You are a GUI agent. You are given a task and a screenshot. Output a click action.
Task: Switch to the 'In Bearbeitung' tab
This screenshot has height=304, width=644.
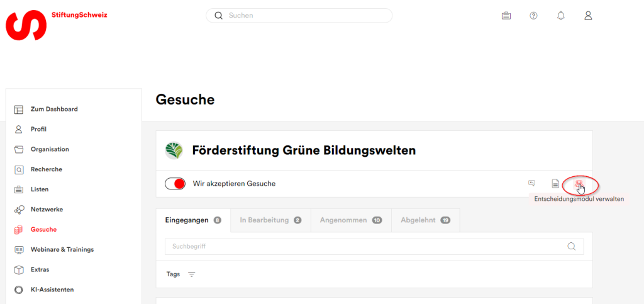pos(270,220)
